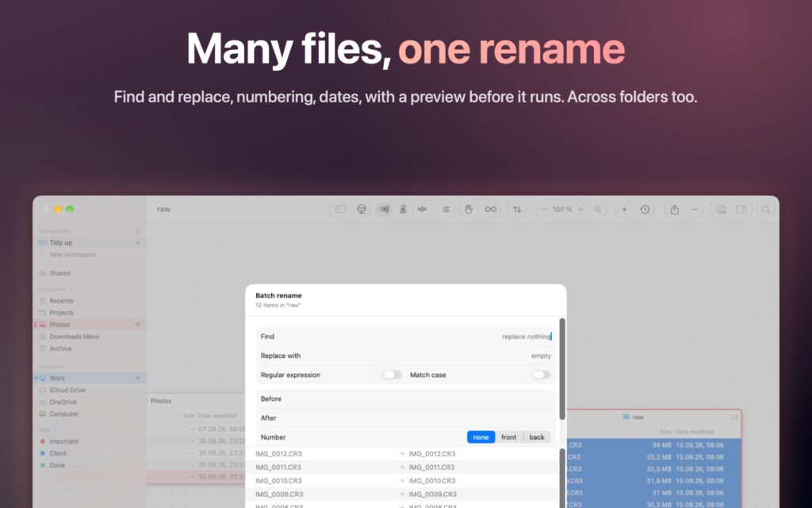This screenshot has width=812, height=508.
Task: Select Photos in the sidebar
Action: [89, 325]
